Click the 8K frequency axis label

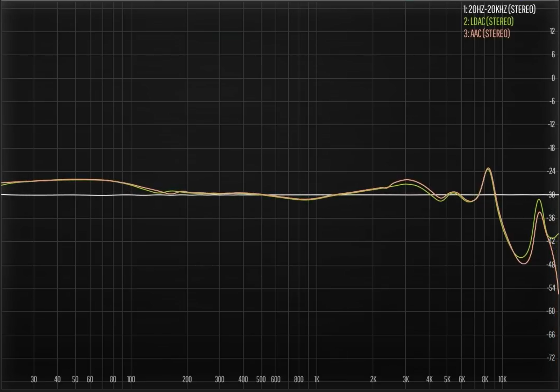tap(485, 379)
